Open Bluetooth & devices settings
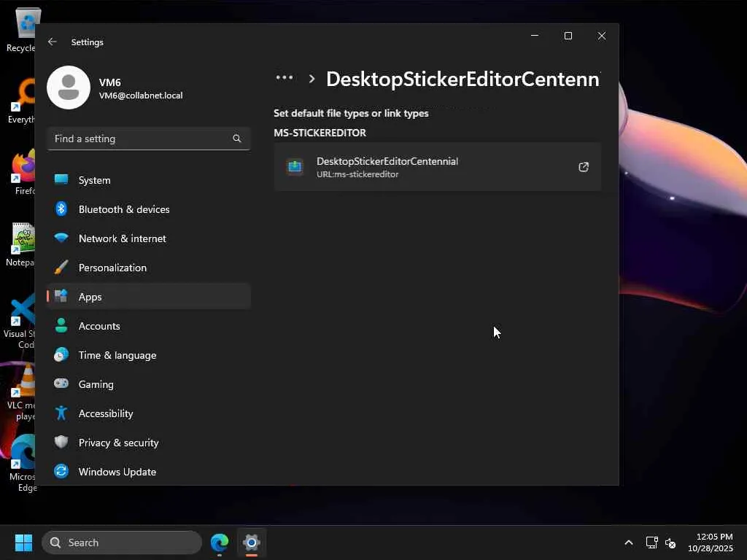Screen dimensions: 747x560 (x=149, y=209)
